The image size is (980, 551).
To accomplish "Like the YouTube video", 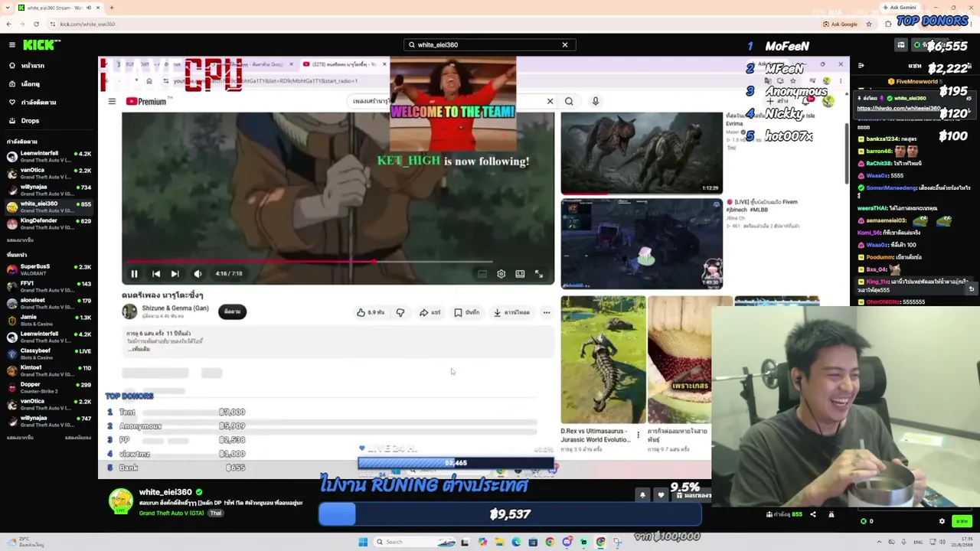I will (x=371, y=312).
